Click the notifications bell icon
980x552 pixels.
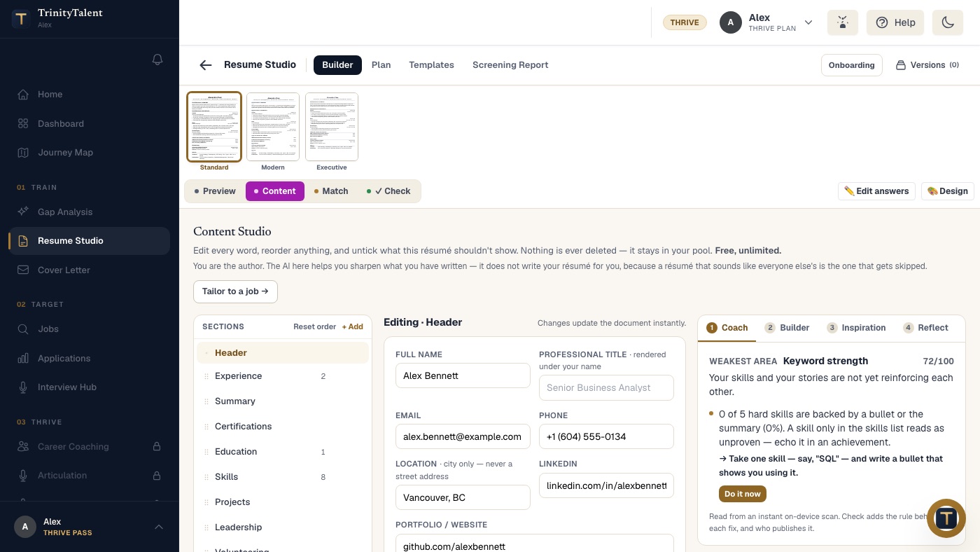click(x=157, y=60)
